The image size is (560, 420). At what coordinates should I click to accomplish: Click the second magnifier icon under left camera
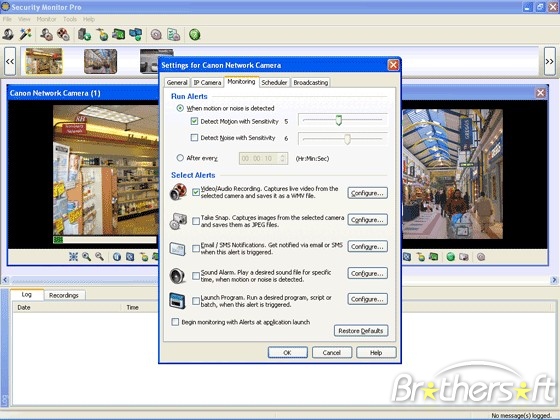coord(99,256)
